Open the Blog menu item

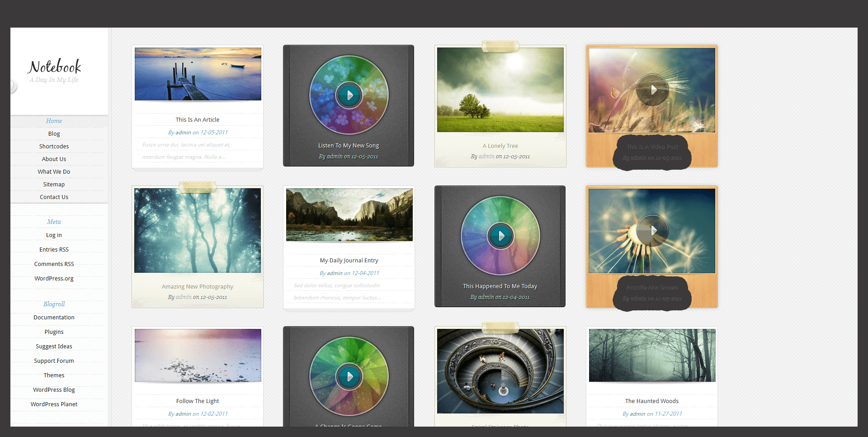54,133
